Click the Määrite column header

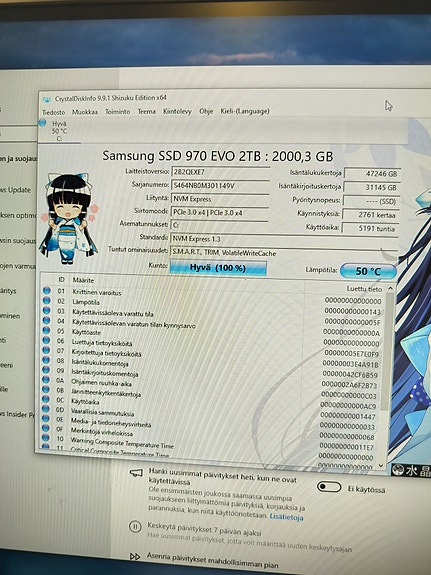pos(83,280)
